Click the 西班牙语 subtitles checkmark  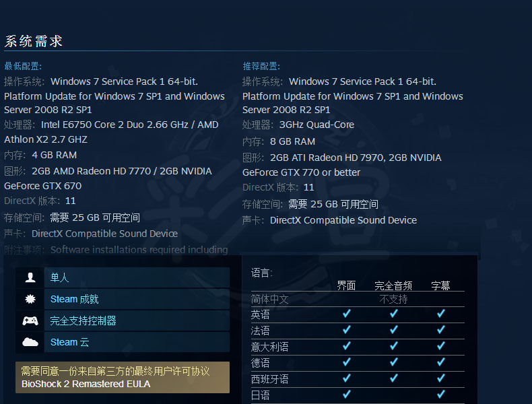click(x=440, y=378)
